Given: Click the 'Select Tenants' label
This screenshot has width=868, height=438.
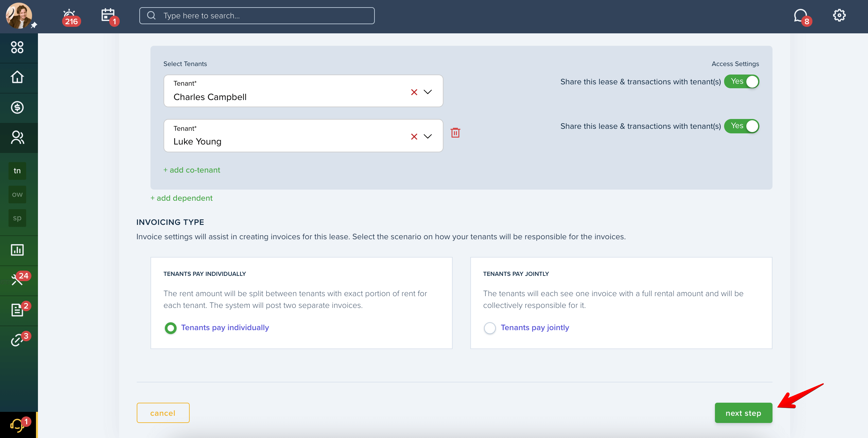Looking at the screenshot, I should click(x=185, y=64).
